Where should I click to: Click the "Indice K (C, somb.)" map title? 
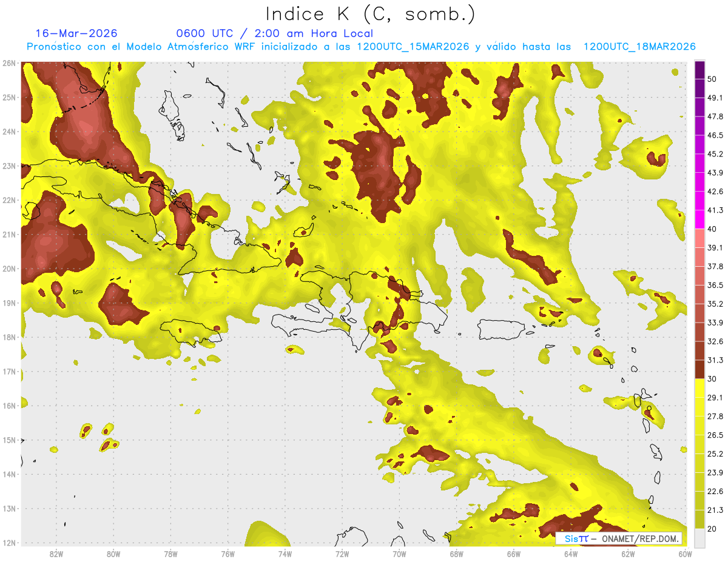370,13
